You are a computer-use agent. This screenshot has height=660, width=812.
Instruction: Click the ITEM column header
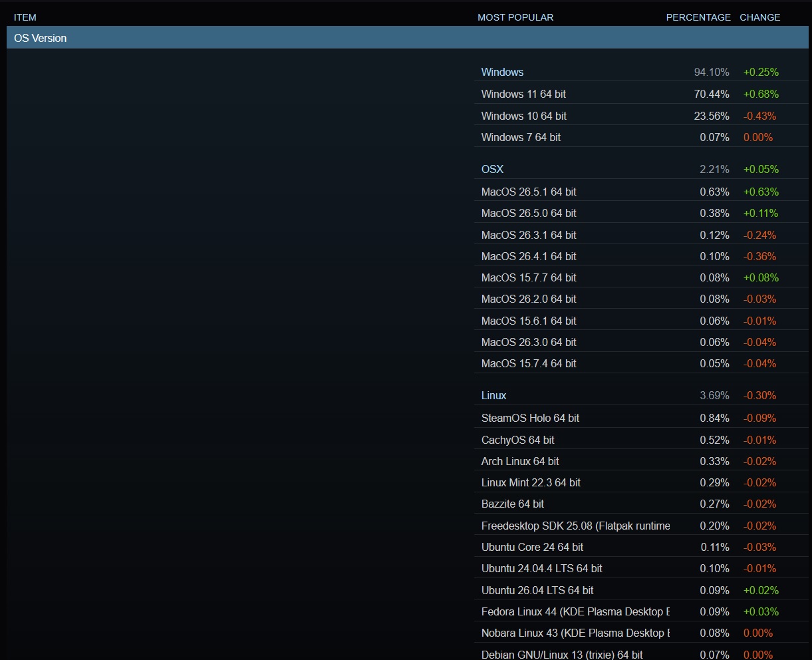coord(25,17)
